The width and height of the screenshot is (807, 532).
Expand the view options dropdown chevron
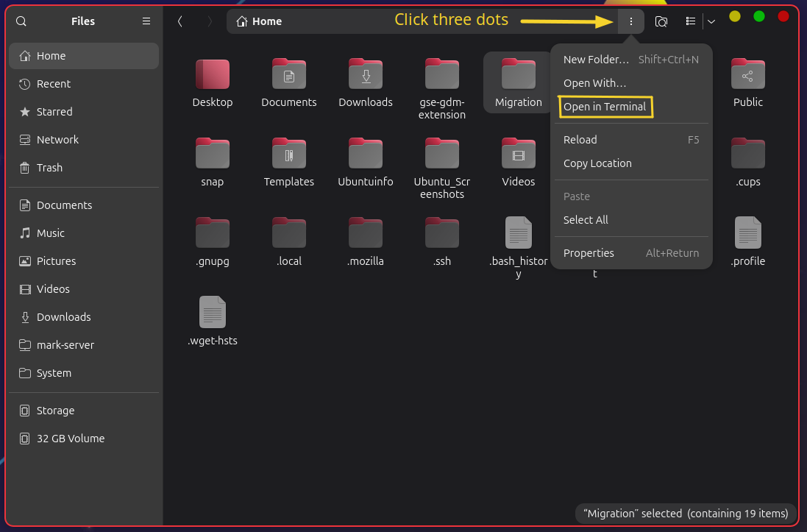[x=711, y=21]
